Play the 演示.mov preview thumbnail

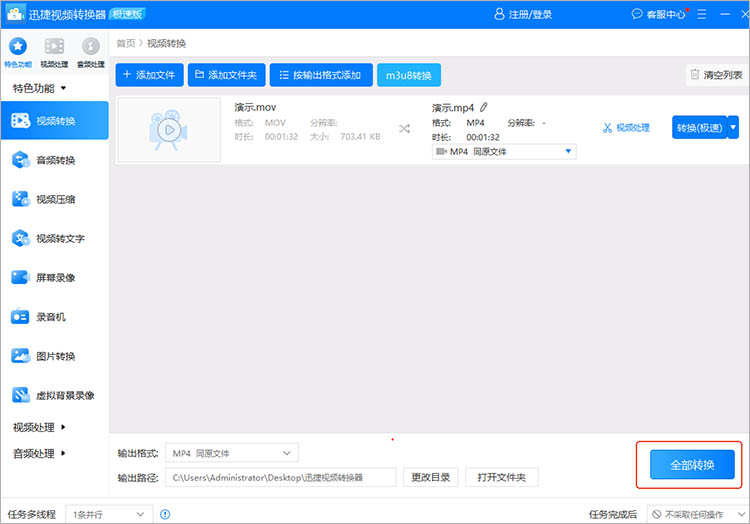pos(169,130)
